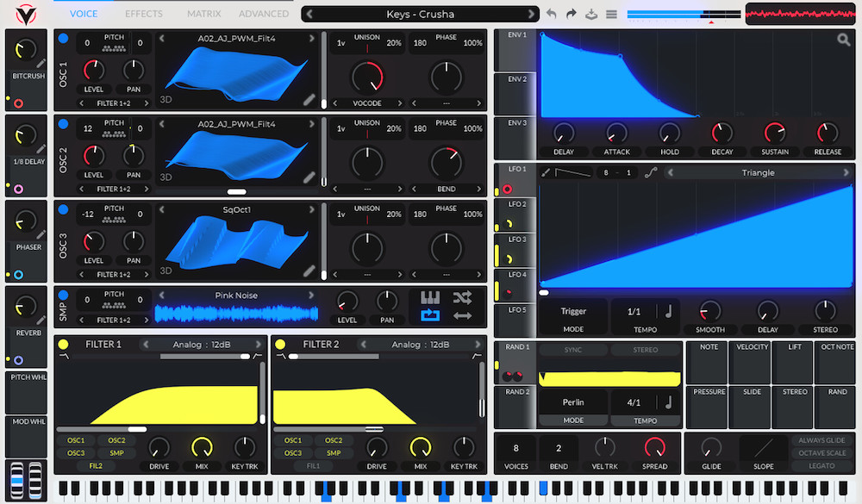Click the Vital logo icon

pos(25,15)
